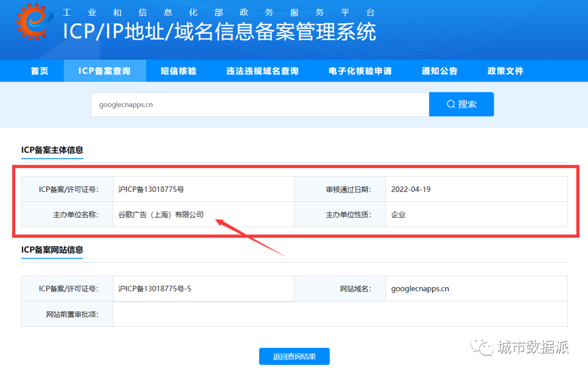The height and width of the screenshot is (373, 588).
Task: Select the 2022-04-19 approval date value
Action: click(x=411, y=189)
